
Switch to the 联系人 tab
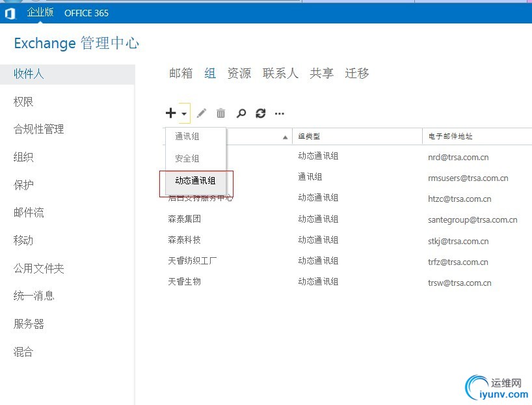pyautogui.click(x=280, y=73)
